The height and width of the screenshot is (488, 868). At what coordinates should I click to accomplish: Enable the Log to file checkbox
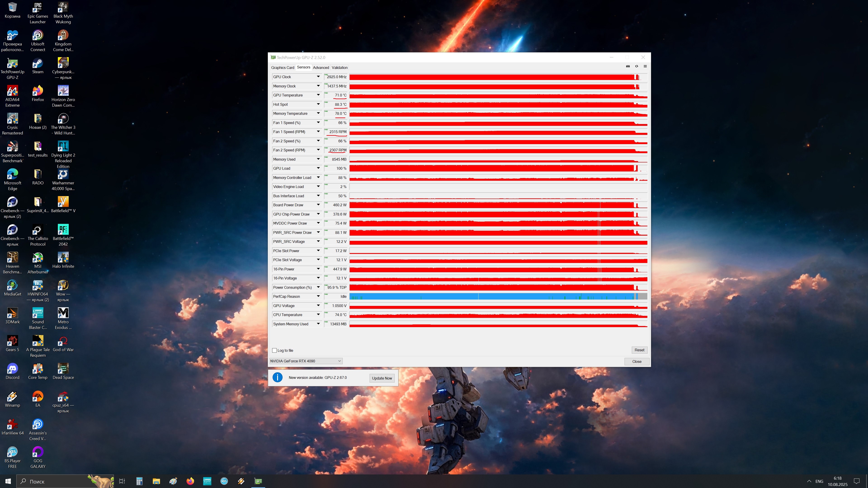click(x=274, y=351)
